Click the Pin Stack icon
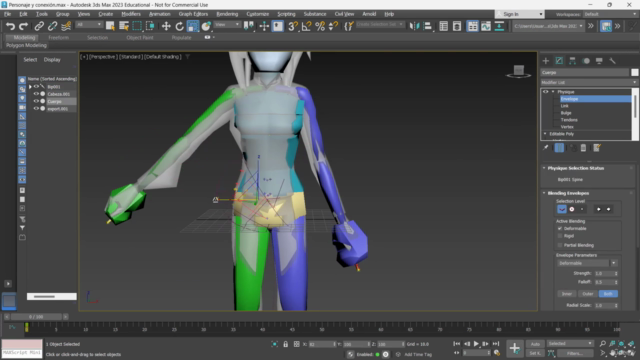 (x=546, y=148)
